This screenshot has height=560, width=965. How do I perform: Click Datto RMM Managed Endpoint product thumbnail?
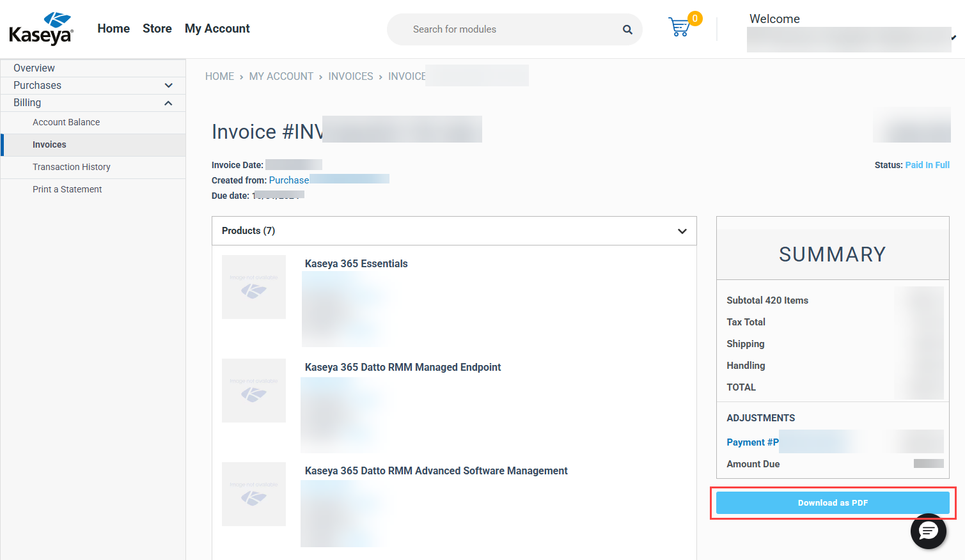(254, 391)
